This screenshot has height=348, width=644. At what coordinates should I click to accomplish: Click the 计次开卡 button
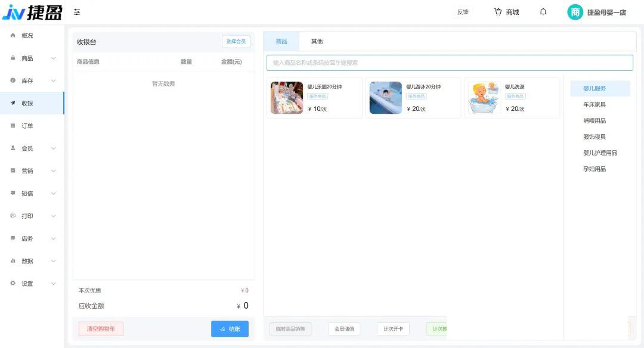click(393, 329)
